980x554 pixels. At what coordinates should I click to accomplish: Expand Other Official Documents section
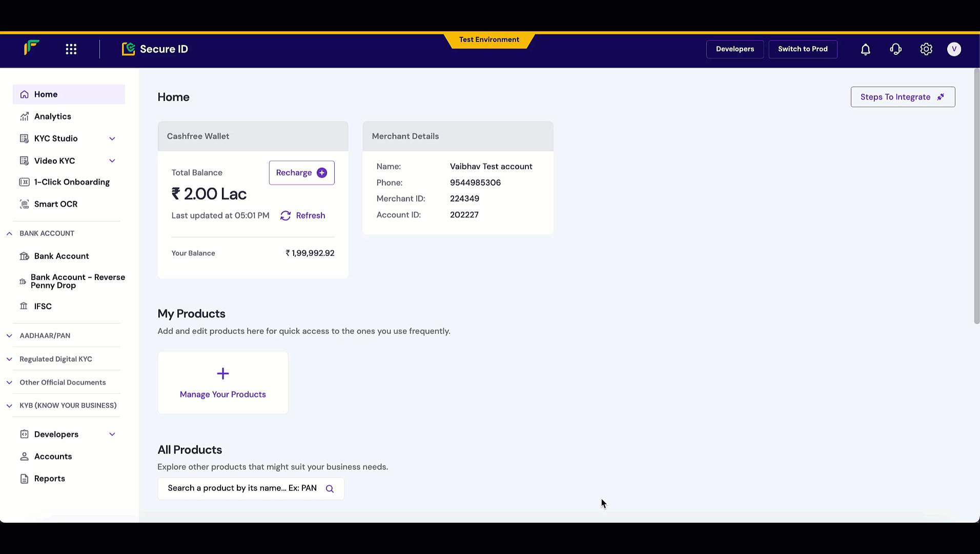pyautogui.click(x=9, y=383)
